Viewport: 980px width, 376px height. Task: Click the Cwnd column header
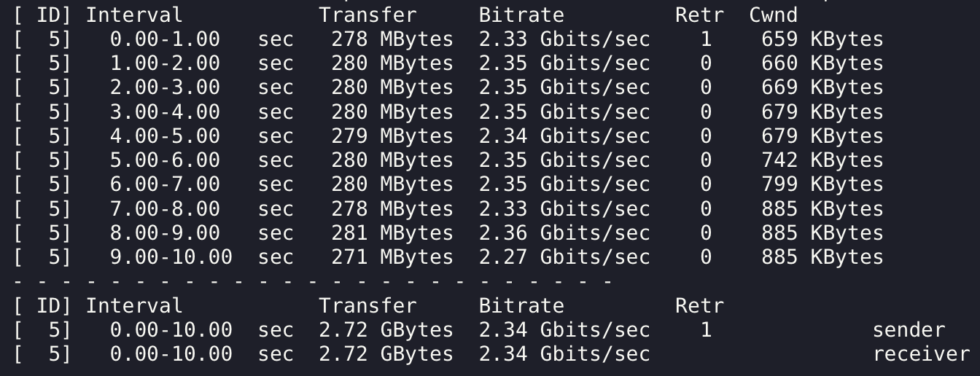[x=773, y=15]
